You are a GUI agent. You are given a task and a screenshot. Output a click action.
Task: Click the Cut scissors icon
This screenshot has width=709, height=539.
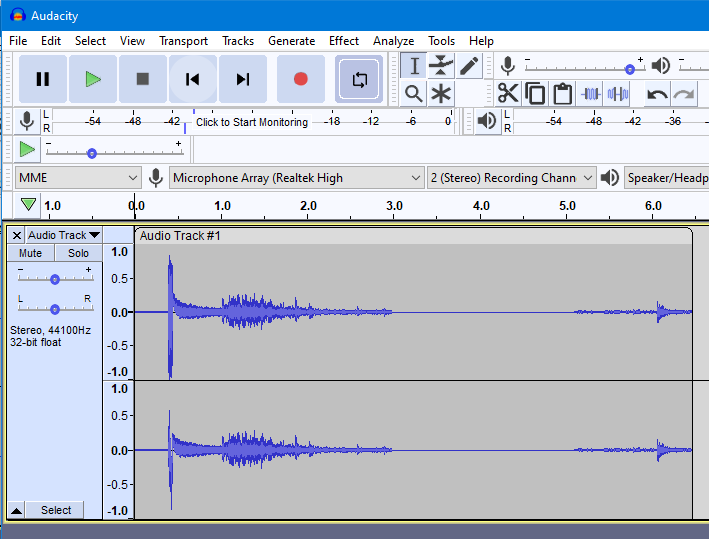point(508,94)
